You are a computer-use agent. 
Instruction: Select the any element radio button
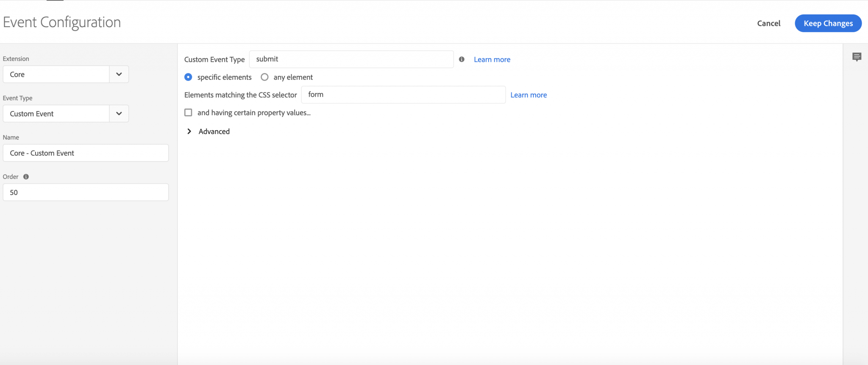click(x=264, y=77)
